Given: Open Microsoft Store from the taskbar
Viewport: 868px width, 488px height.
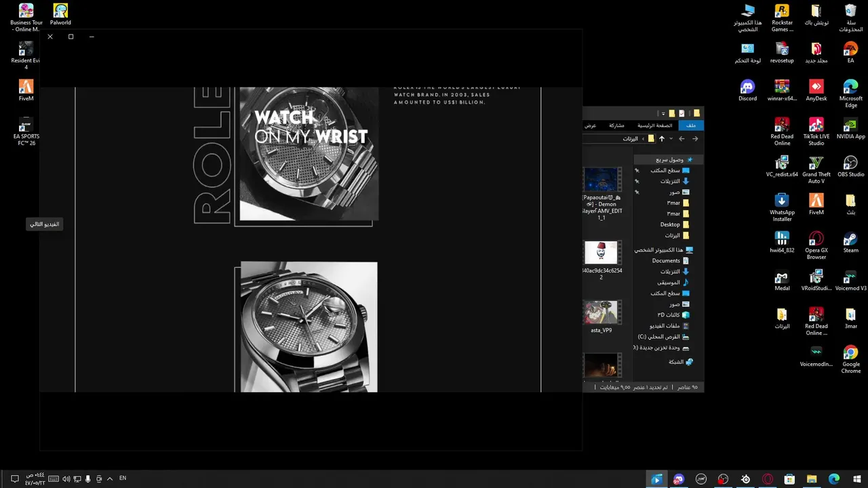Looking at the screenshot, I should 789,479.
